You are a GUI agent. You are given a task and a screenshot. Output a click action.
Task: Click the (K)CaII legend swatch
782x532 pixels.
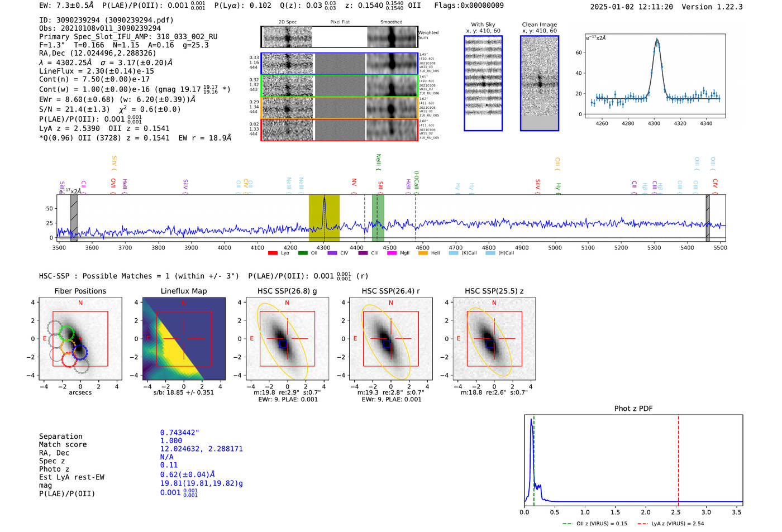point(454,253)
